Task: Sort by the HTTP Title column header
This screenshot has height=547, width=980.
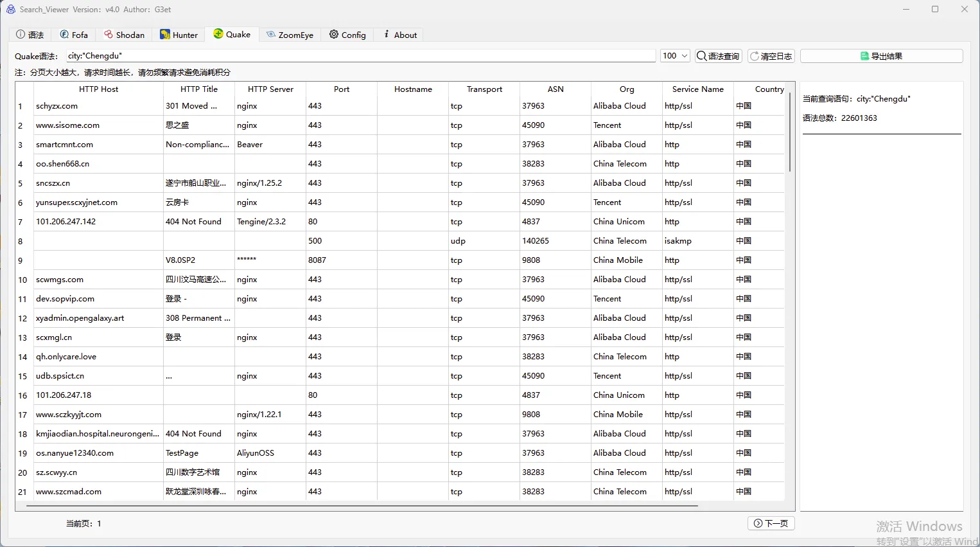Action: [199, 89]
